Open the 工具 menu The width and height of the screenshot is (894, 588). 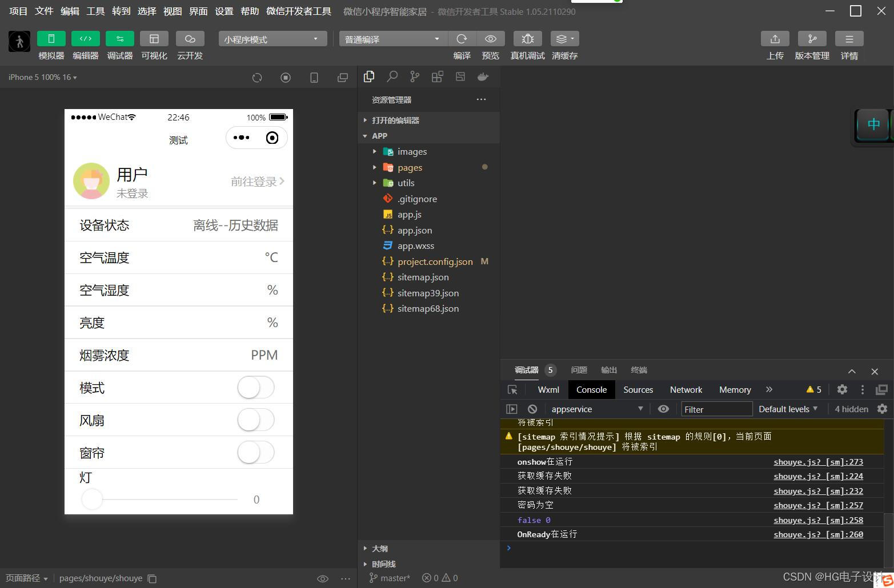[95, 11]
